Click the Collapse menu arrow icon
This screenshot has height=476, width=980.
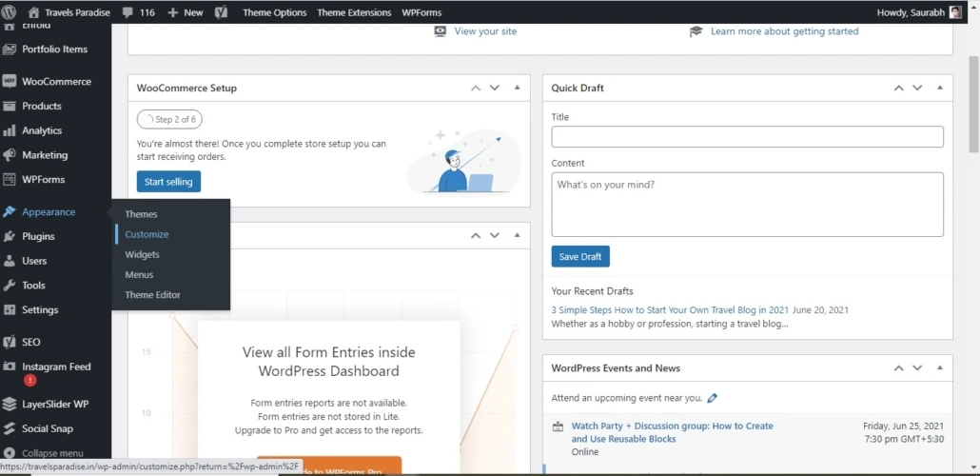(9, 453)
